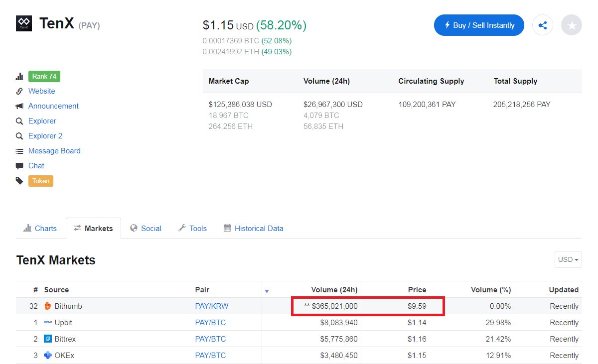Viewport: 598px width, 364px height.
Task: Open the Historical Data tab
Action: [254, 229]
